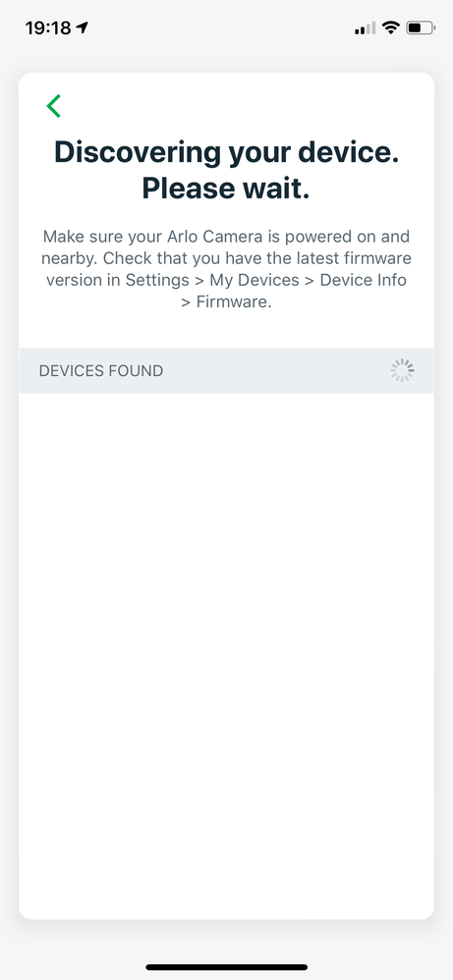Tap "My Devices" in the instructions text

point(255,280)
